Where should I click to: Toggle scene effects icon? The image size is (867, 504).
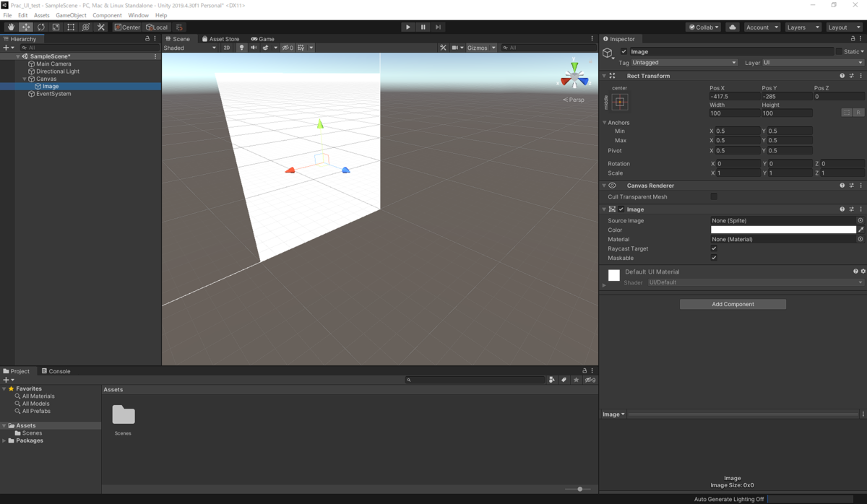pos(265,48)
